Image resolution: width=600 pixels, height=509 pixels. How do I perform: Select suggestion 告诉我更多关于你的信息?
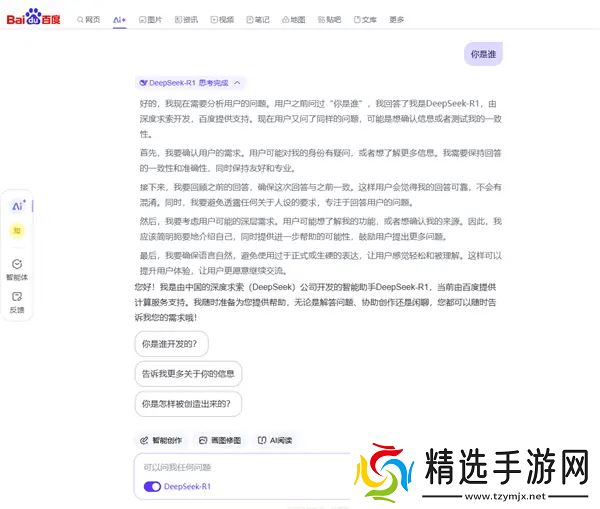tap(187, 374)
